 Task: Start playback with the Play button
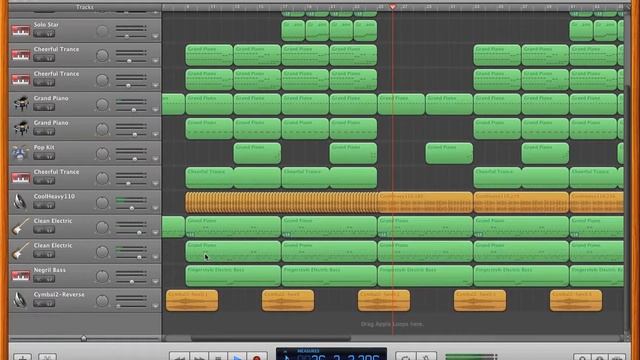click(x=238, y=357)
